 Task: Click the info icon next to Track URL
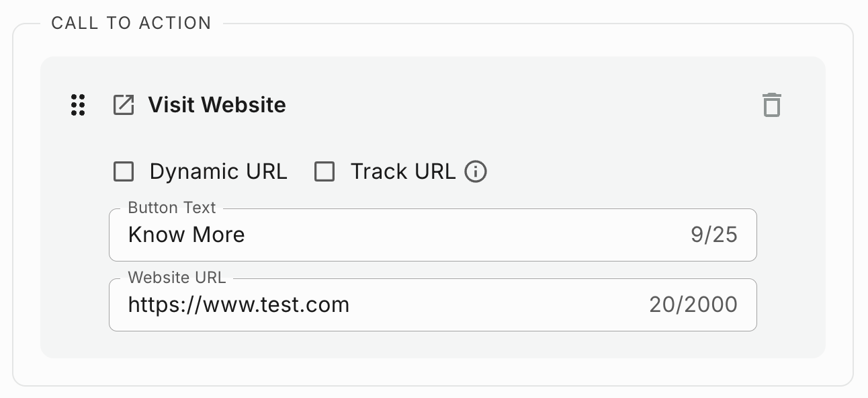[476, 172]
